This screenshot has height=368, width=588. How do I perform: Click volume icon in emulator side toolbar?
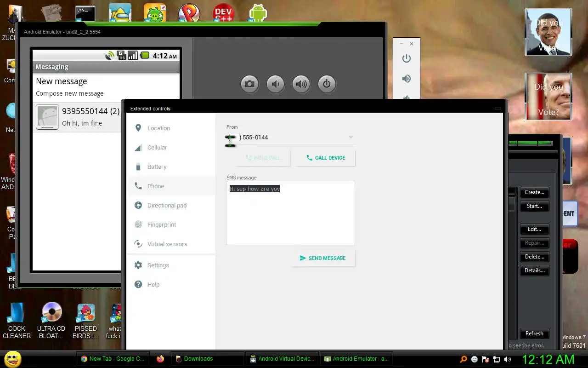[x=406, y=79]
